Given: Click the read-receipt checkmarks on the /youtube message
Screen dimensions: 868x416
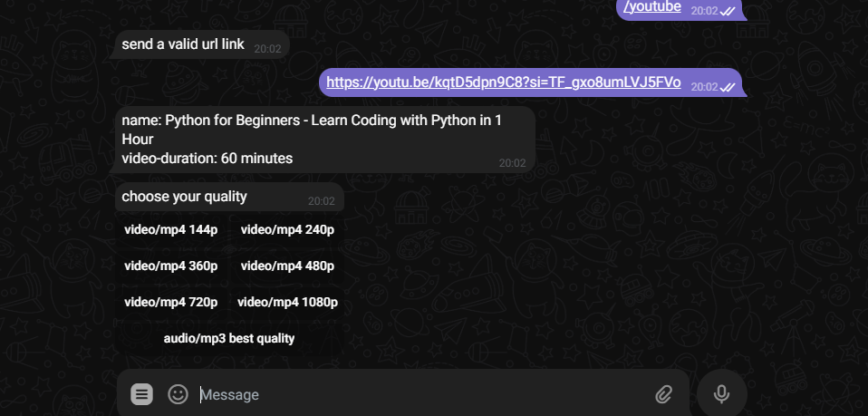Looking at the screenshot, I should point(728,11).
